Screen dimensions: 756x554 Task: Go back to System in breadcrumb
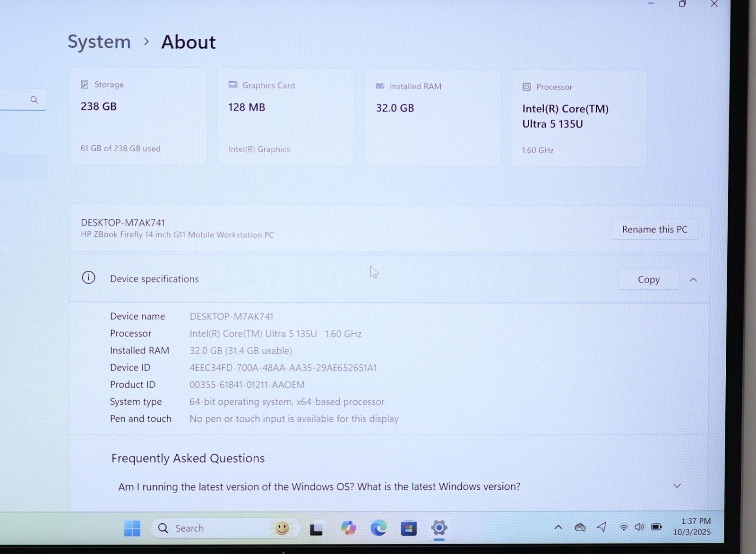coord(99,42)
